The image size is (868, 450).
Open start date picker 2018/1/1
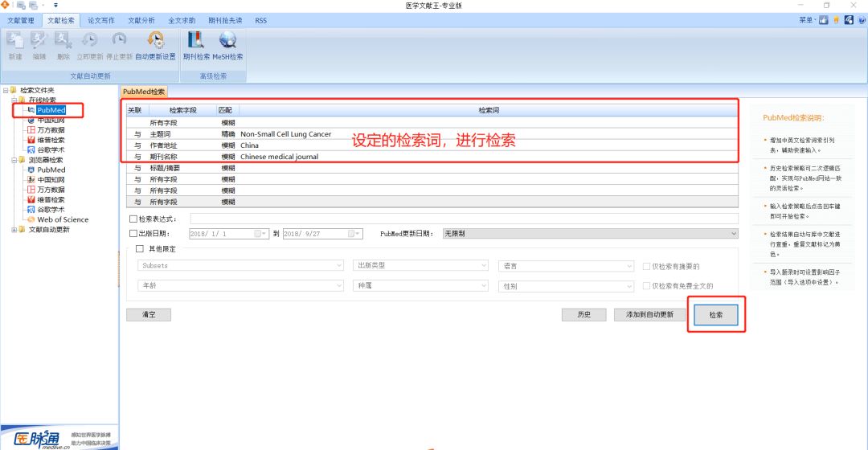(x=260, y=234)
